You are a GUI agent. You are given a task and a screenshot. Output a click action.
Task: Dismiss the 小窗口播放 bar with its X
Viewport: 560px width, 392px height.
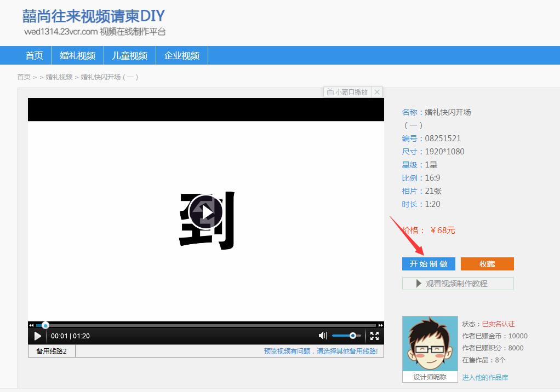click(376, 92)
